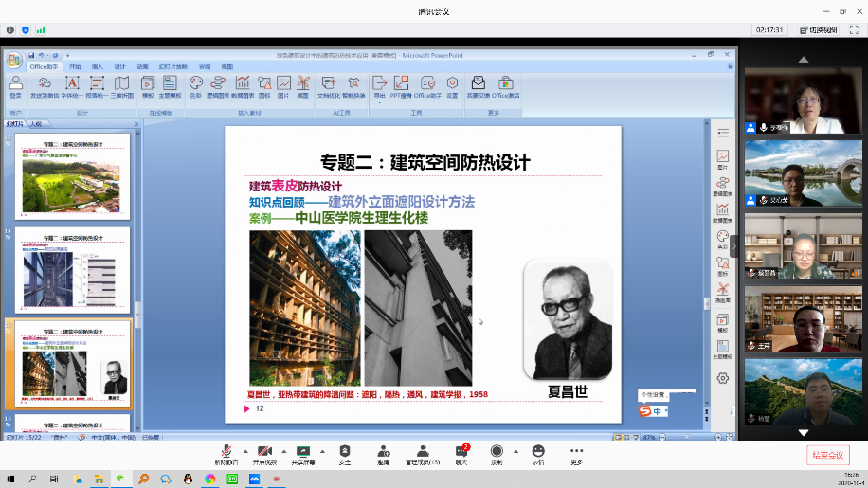Image resolution: width=868 pixels, height=488 pixels.
Task: Click the red End Meeting button
Action: point(829,456)
